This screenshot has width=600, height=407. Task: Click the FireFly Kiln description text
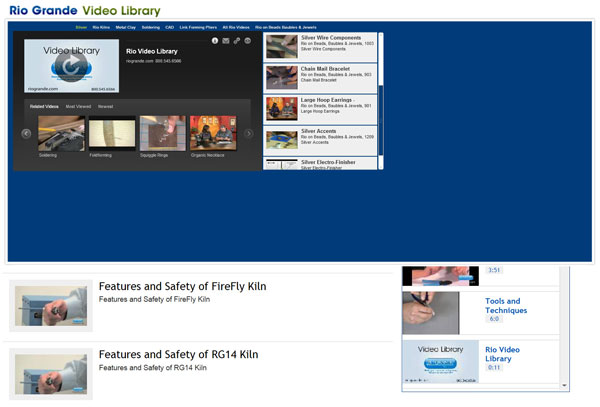[x=154, y=299]
